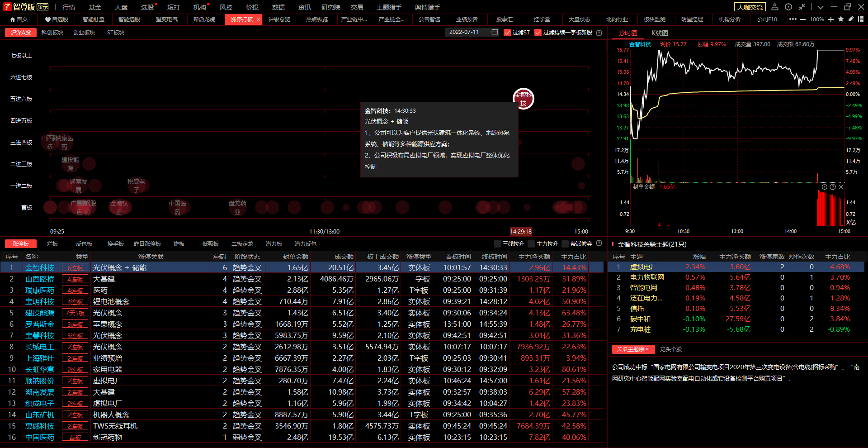
Task: Open the 选股 menu
Action: (147, 7)
